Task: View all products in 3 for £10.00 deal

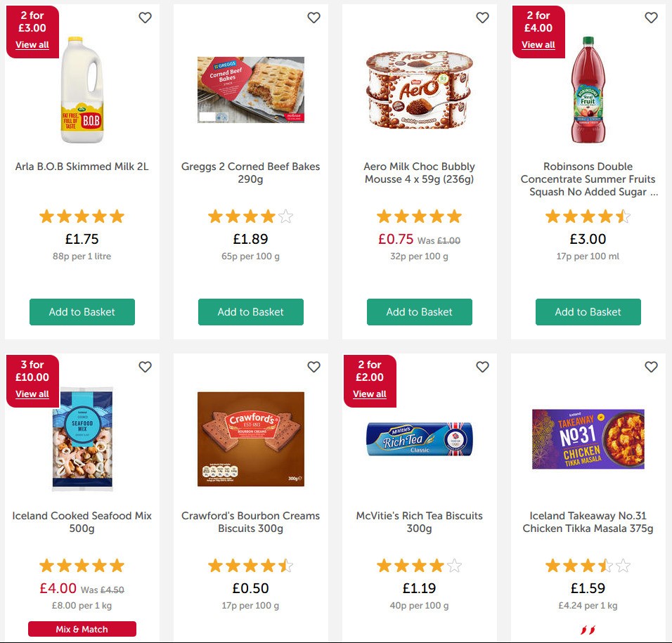Action: pyautogui.click(x=32, y=394)
